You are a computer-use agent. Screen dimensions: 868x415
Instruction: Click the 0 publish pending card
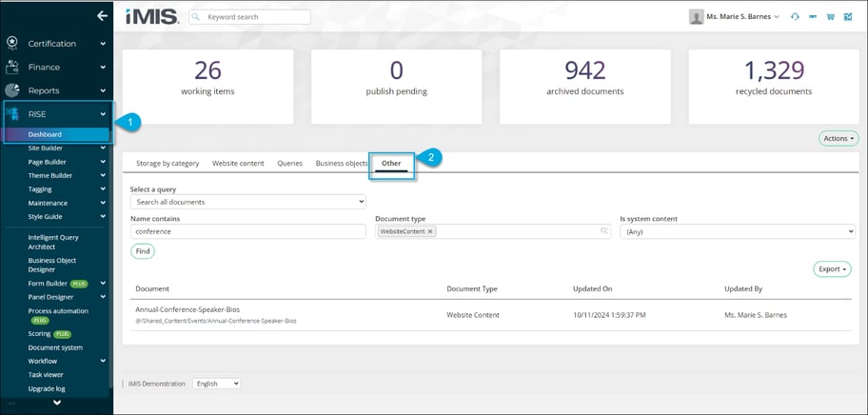coord(396,87)
